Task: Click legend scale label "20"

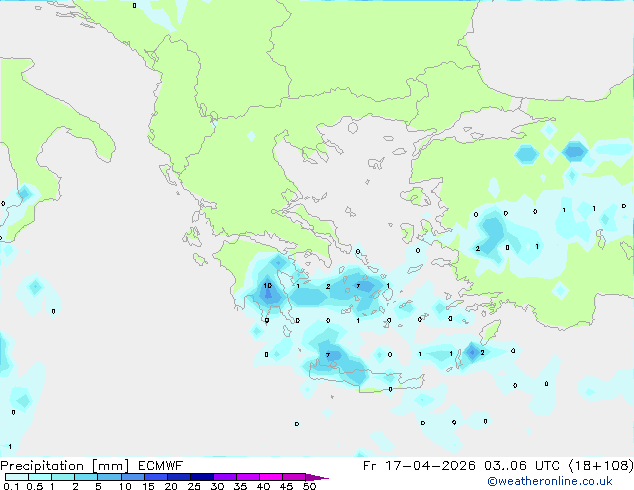Action: pos(171,486)
